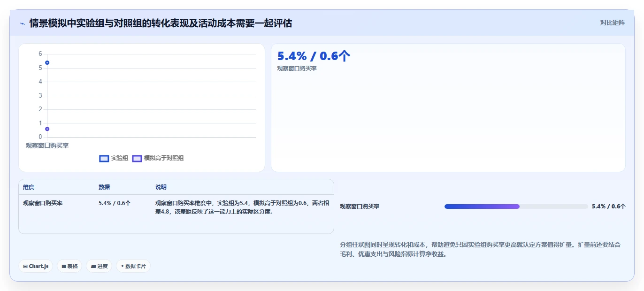Click the 表格 tag button
This screenshot has height=291, width=644.
click(69, 266)
